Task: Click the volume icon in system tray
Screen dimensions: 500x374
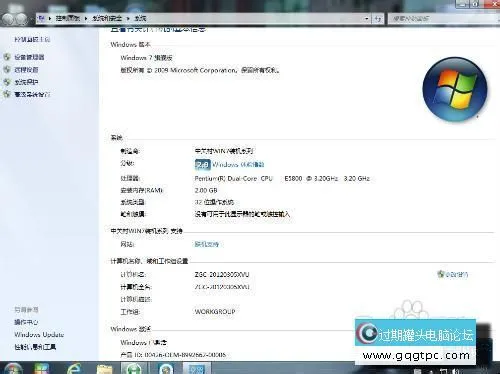Action: tap(456, 371)
